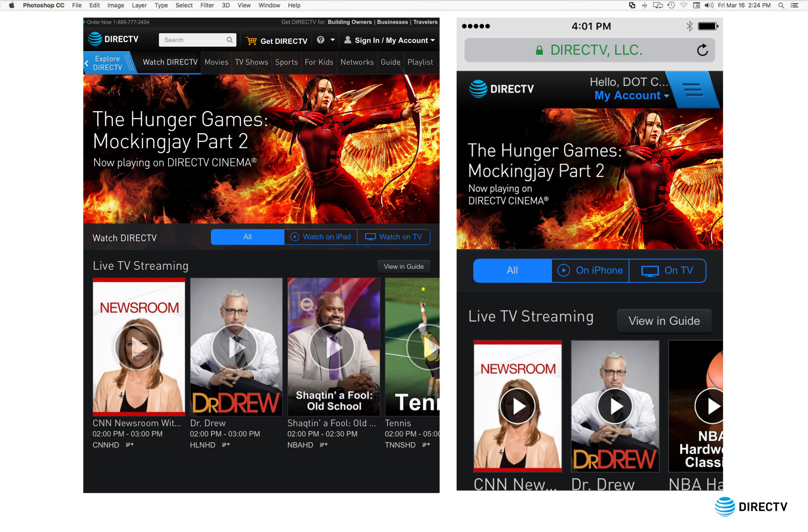This screenshot has height=532, width=808.
Task: Click the user silhouette icon by Sign In
Action: (348, 40)
